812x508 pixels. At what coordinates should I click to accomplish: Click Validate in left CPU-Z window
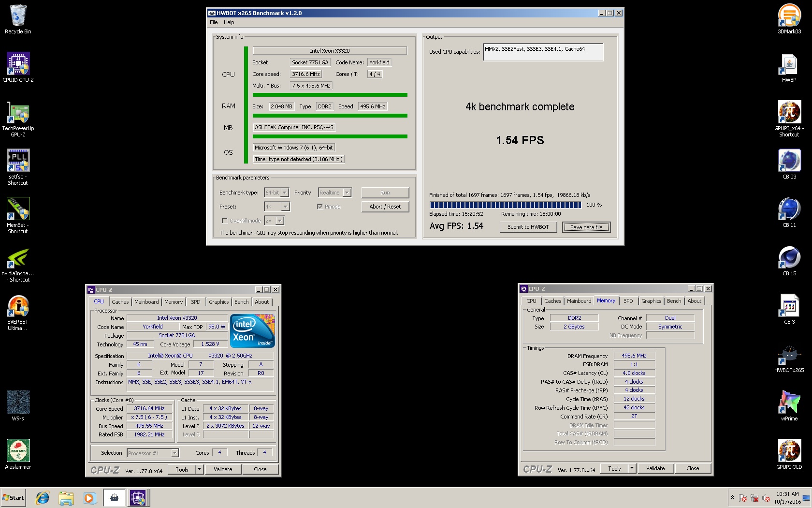point(223,469)
